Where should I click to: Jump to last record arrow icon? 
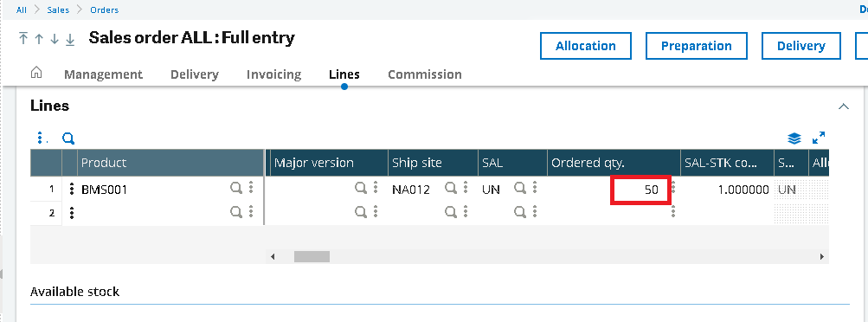point(70,40)
